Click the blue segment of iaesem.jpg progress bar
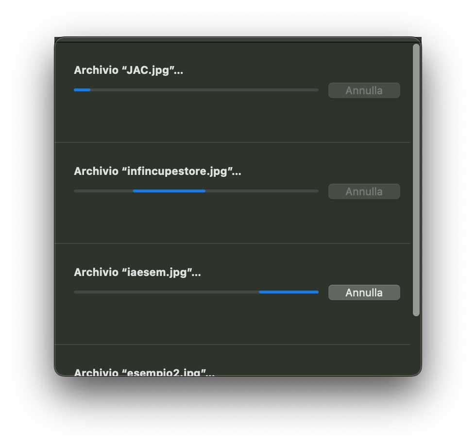The width and height of the screenshot is (476, 448). [x=289, y=292]
